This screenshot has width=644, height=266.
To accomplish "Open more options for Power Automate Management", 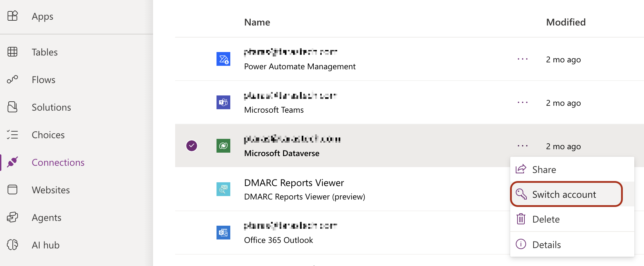I will 523,59.
